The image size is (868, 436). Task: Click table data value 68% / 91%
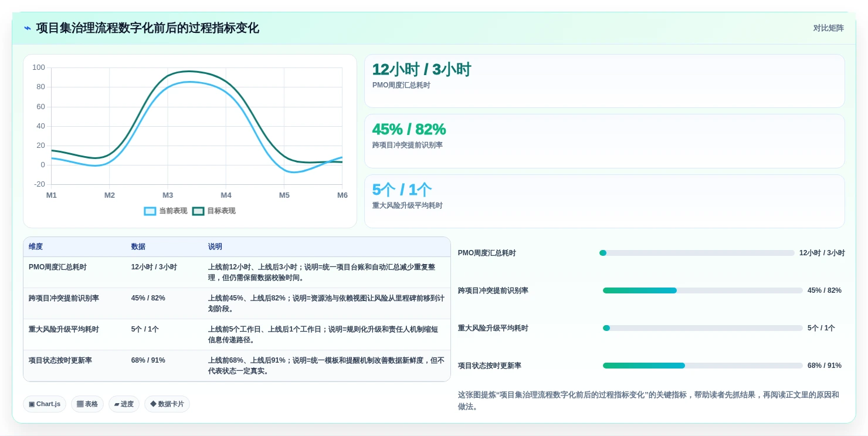[x=148, y=360]
